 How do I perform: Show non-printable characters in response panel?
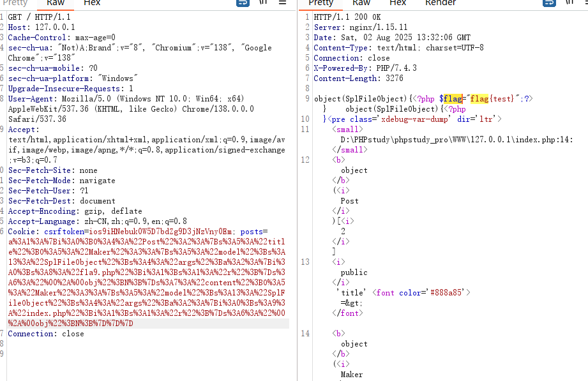coord(568,3)
